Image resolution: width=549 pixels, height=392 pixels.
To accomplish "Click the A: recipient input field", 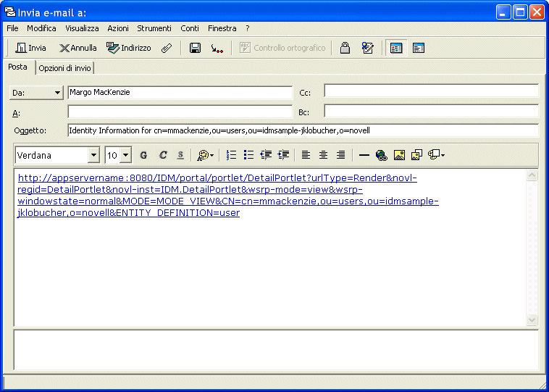I will (180, 112).
